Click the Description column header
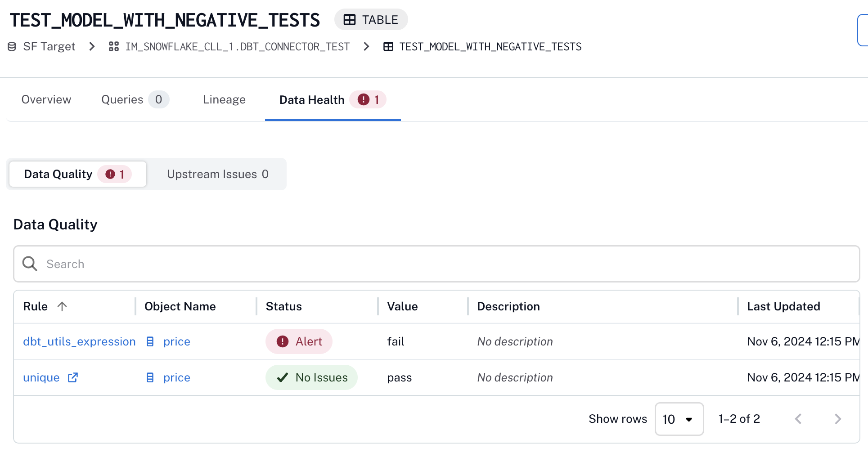Viewport: 868px width, 453px height. 508,306
